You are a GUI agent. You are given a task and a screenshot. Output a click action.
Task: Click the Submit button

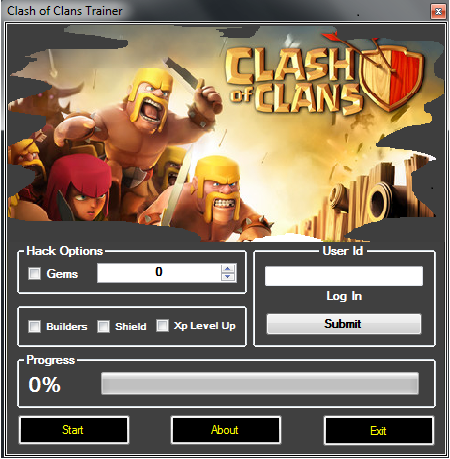coord(344,324)
